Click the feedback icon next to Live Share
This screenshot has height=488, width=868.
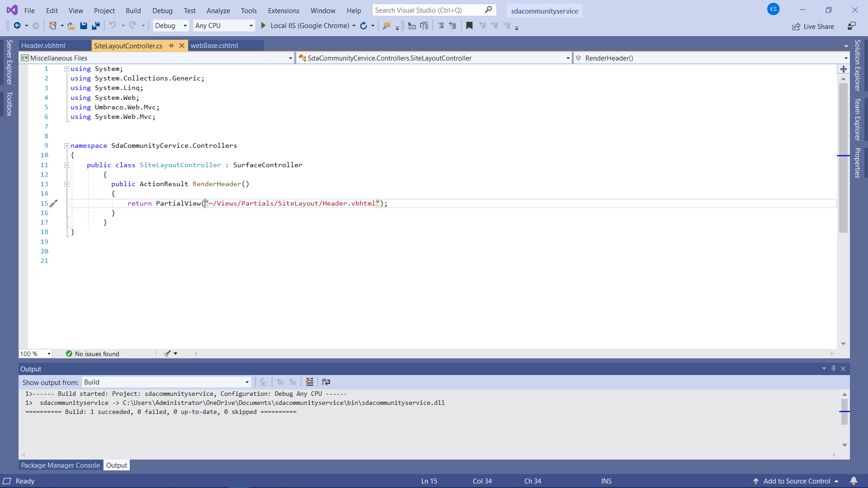[x=852, y=26]
